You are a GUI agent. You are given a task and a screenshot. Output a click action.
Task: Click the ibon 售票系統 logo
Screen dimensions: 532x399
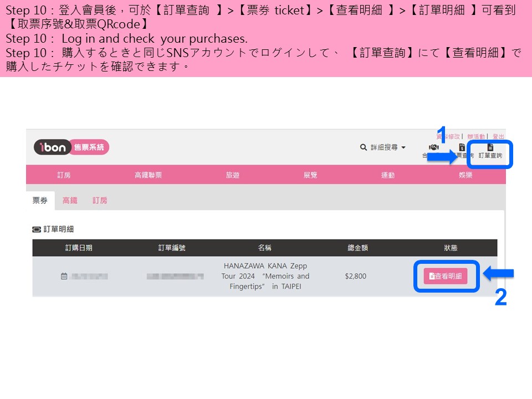click(x=71, y=147)
